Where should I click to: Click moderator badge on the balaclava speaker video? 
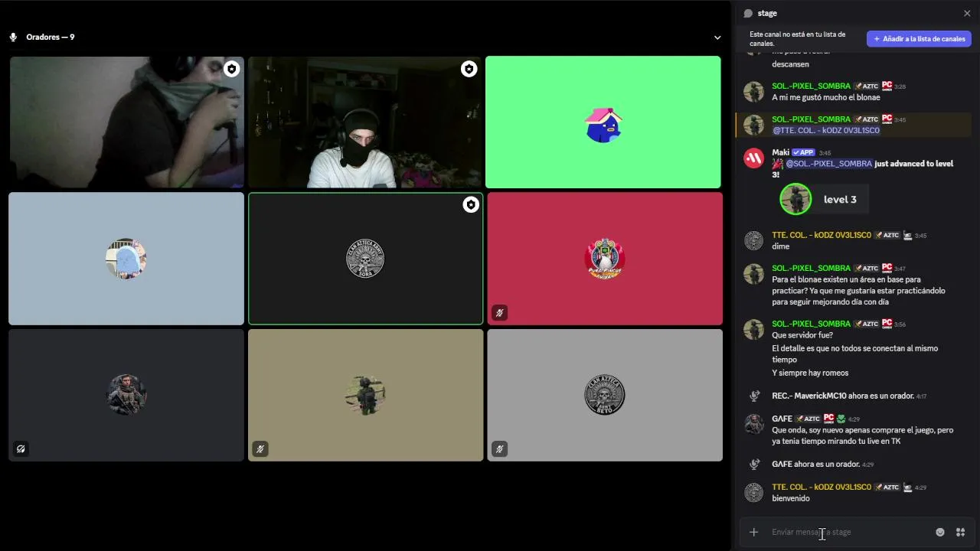[469, 69]
